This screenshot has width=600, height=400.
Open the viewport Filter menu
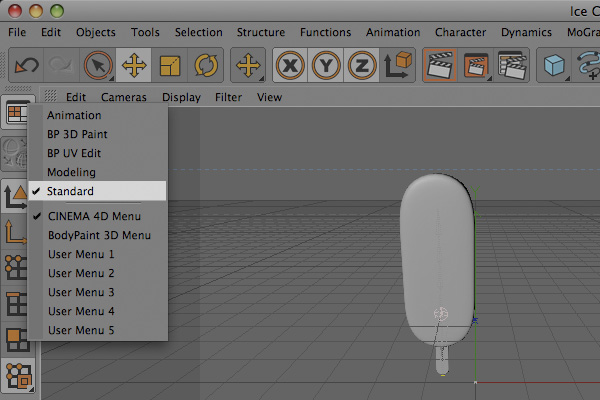228,97
